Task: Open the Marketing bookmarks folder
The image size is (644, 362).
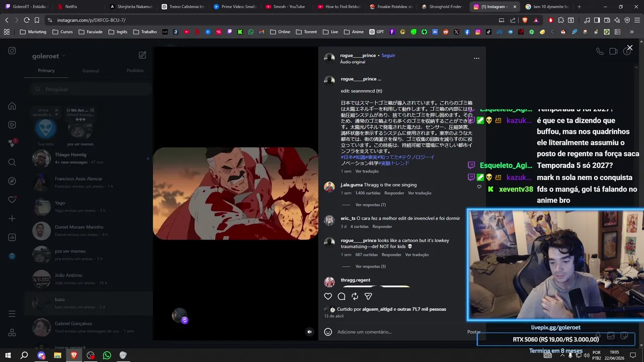Action: coord(33,32)
